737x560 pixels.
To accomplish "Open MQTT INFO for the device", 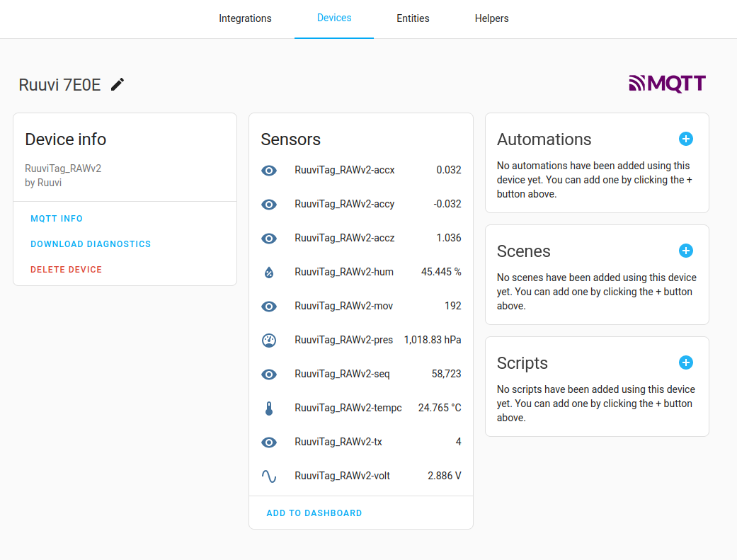I will (x=57, y=219).
